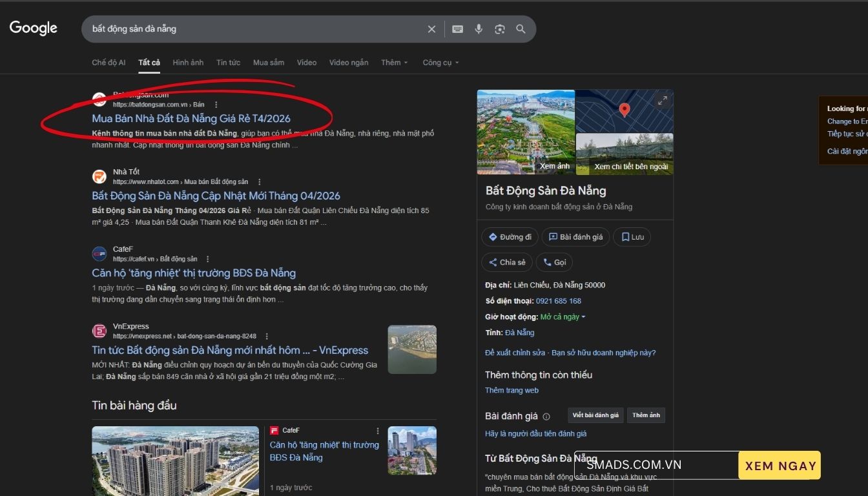Click the search magnifier icon
The height and width of the screenshot is (496, 868).
(x=521, y=29)
